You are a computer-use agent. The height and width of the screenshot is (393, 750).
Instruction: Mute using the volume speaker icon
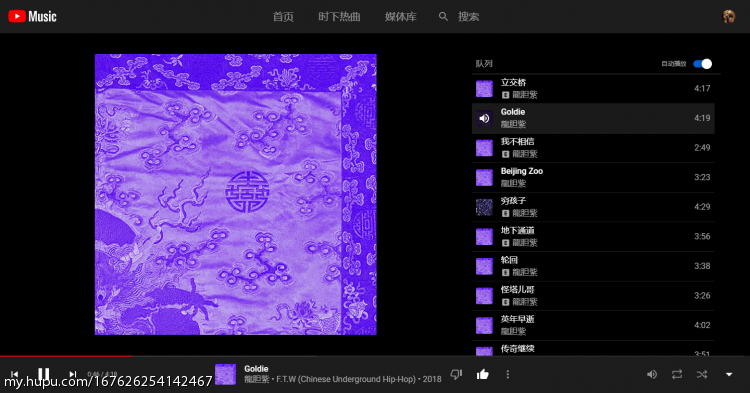coord(651,374)
